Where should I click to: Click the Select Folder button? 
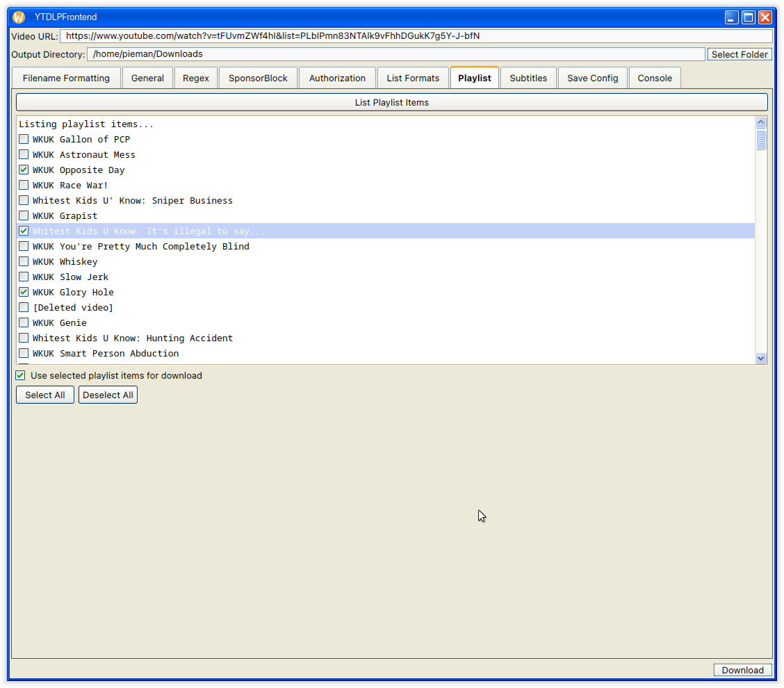[x=740, y=54]
